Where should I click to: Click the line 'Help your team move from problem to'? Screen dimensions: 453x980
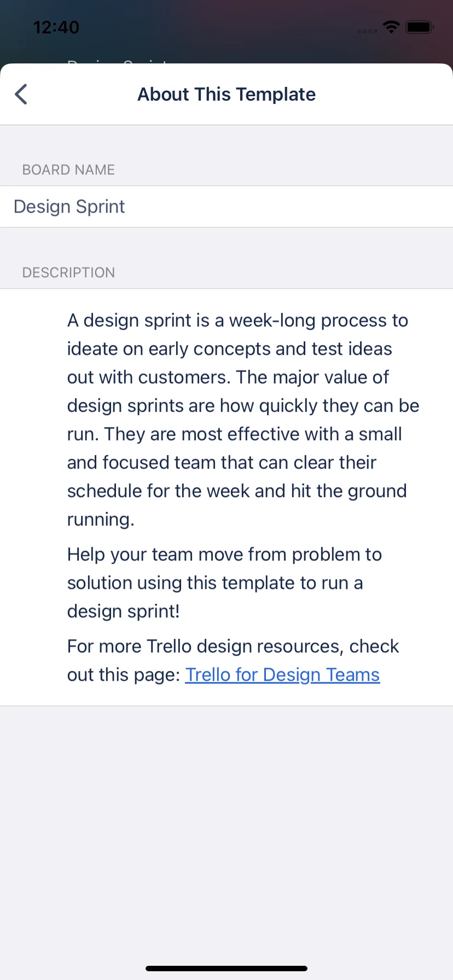point(224,555)
